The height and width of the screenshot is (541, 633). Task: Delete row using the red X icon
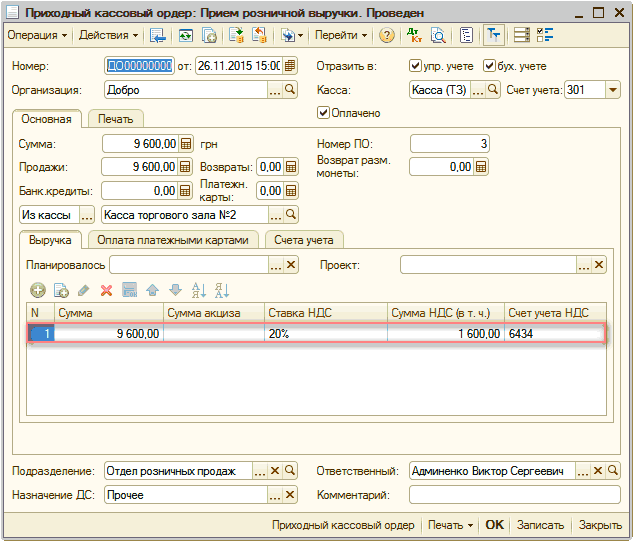(106, 290)
